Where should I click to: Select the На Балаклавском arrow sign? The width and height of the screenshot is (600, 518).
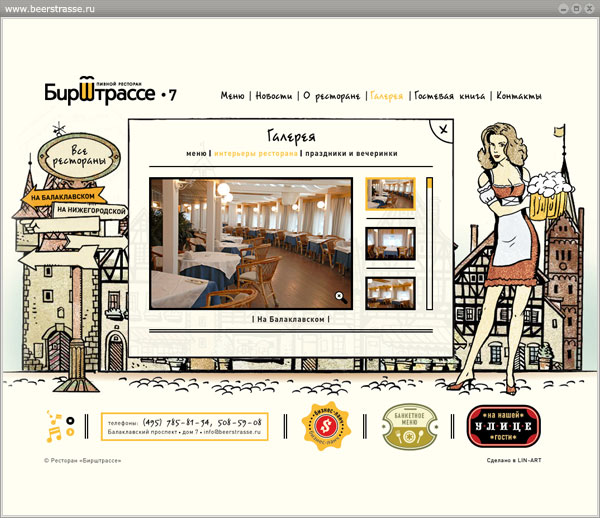pos(64,197)
